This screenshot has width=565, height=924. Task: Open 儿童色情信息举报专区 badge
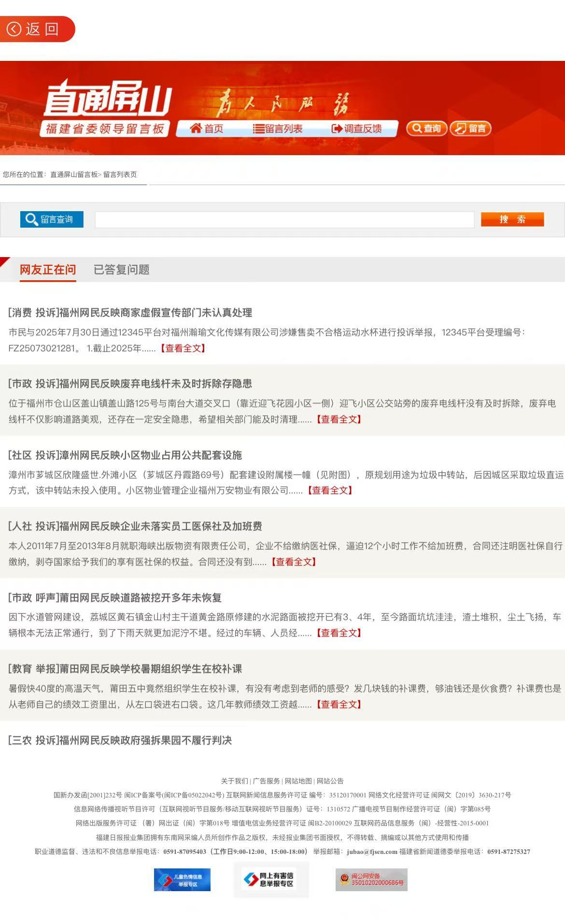(x=182, y=880)
